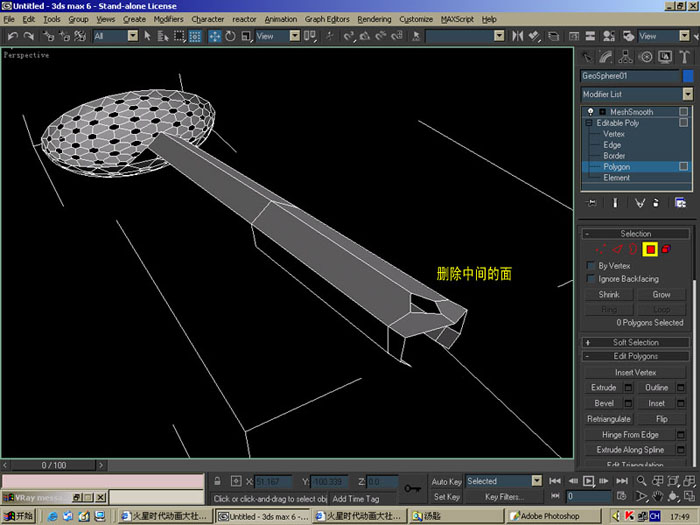The image size is (700, 525).
Task: Enable Ignore Backfacing checkbox
Action: coord(591,279)
